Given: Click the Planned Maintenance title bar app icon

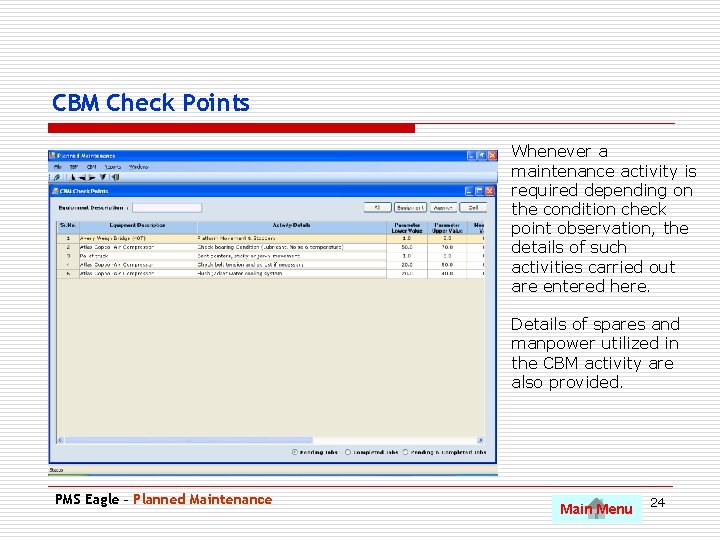Looking at the screenshot, I should point(52,156).
